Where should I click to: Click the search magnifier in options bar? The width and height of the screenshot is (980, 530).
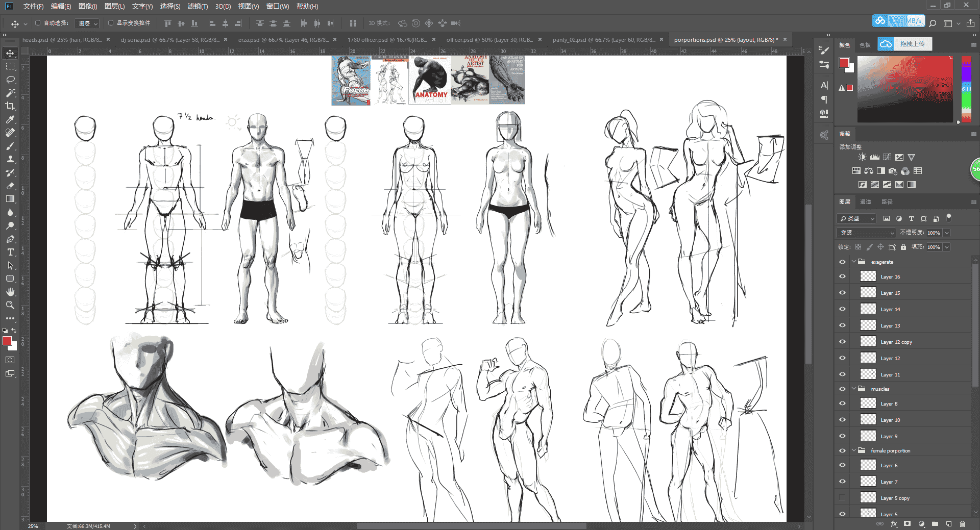(933, 23)
